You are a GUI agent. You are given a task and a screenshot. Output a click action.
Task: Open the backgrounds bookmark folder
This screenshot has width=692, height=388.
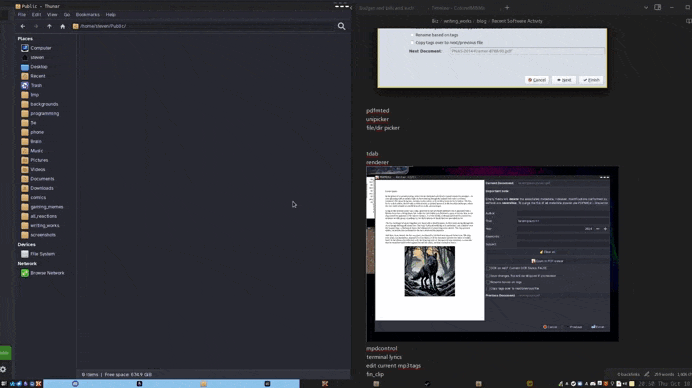[39, 104]
